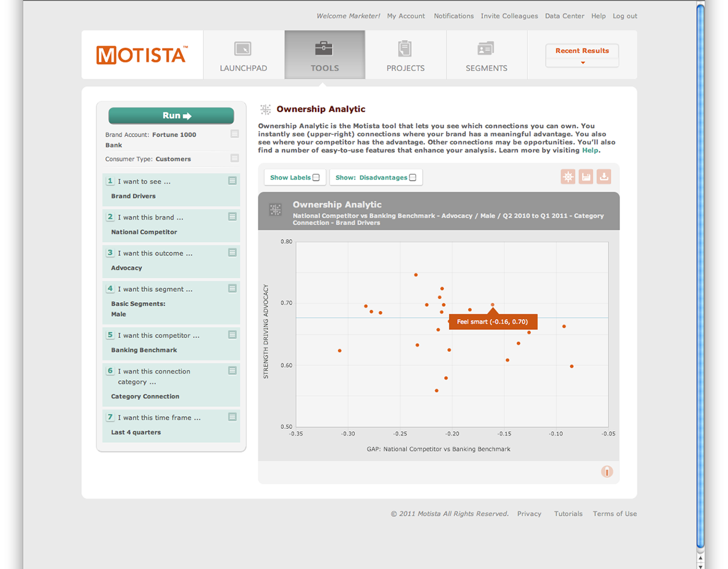The height and width of the screenshot is (569, 728).
Task: Open My Account in top menu
Action: coord(406,16)
